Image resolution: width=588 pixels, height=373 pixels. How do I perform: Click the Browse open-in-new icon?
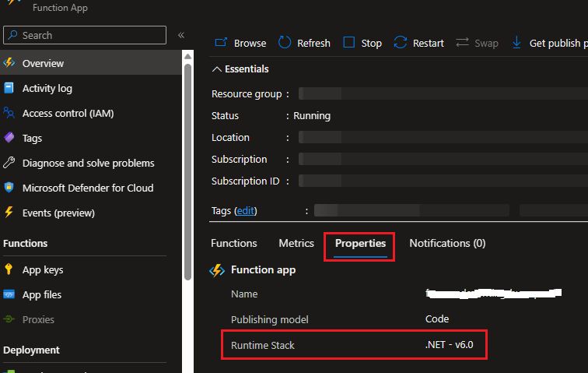221,43
